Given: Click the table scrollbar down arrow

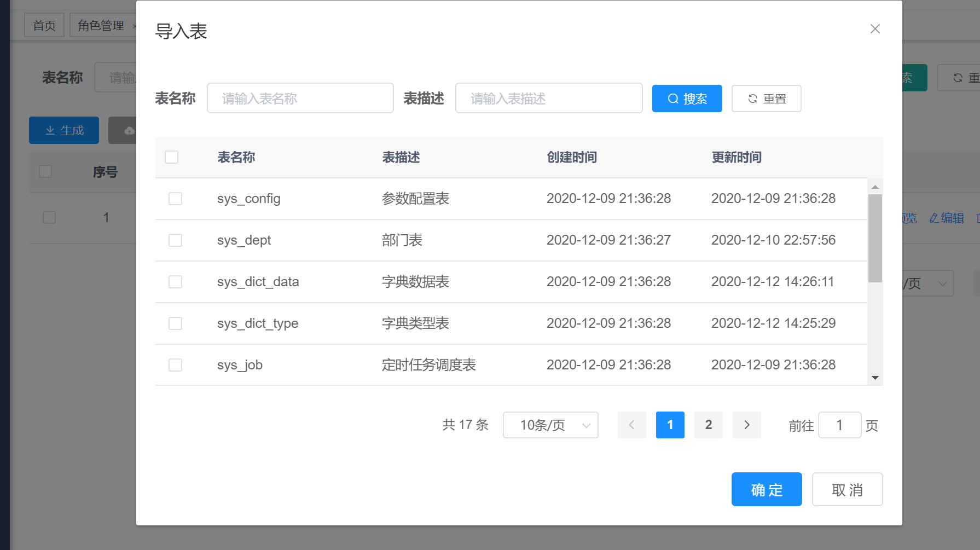Looking at the screenshot, I should [875, 378].
